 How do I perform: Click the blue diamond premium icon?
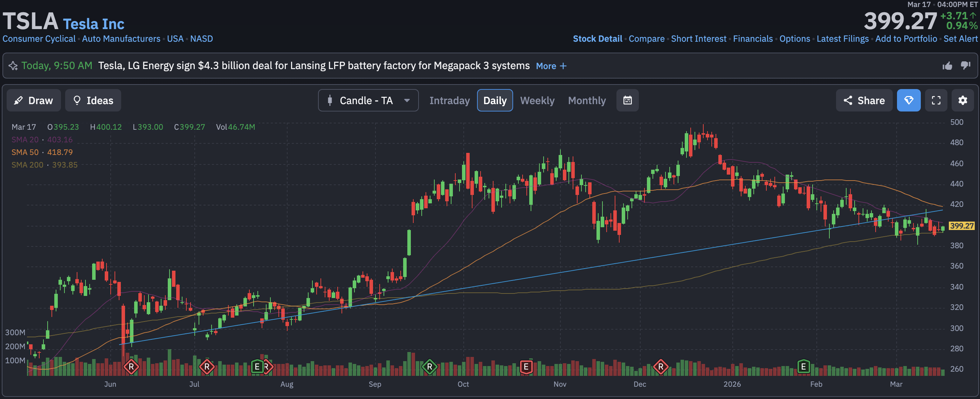point(908,101)
